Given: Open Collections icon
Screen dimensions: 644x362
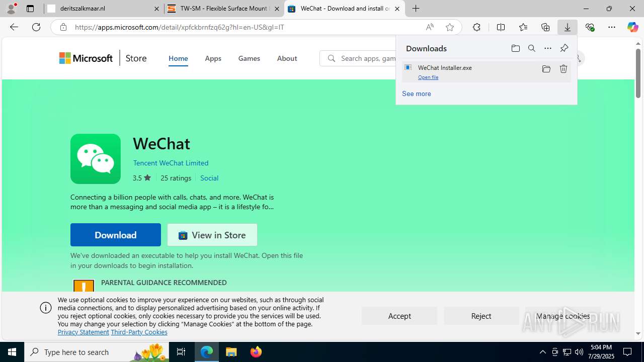Looking at the screenshot, I should 545,27.
